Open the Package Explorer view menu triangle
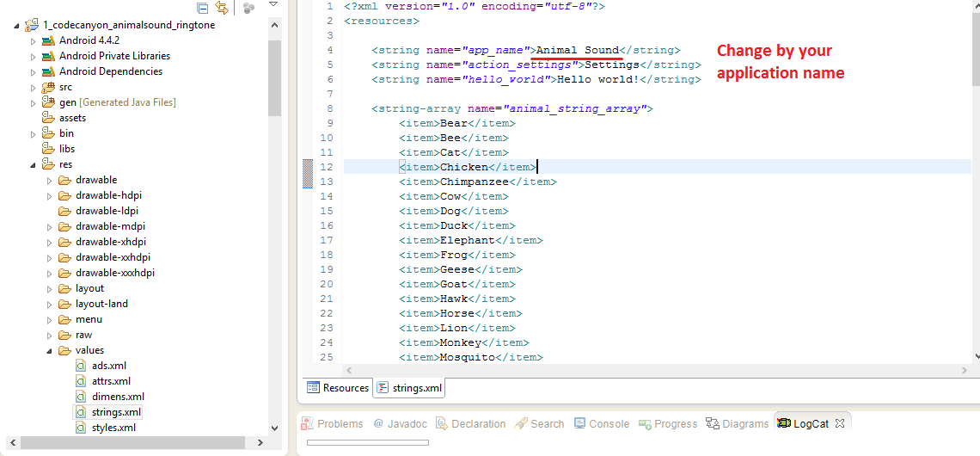 point(273,5)
